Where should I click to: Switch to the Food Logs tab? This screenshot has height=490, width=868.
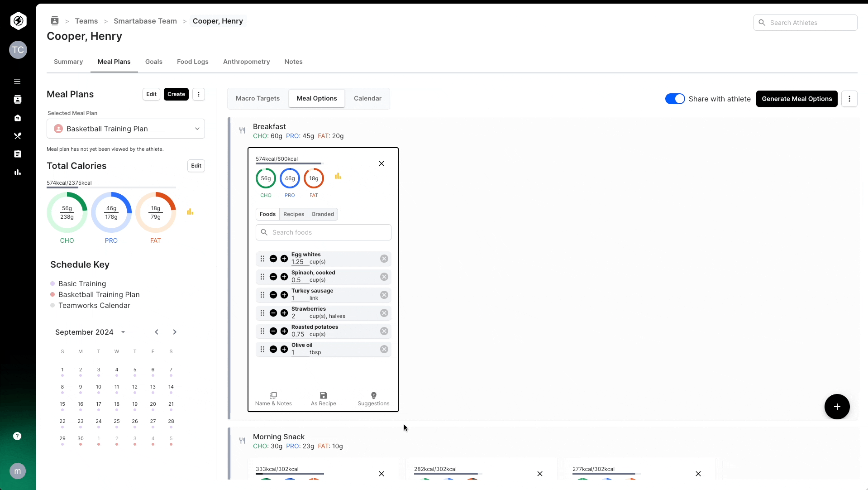193,62
